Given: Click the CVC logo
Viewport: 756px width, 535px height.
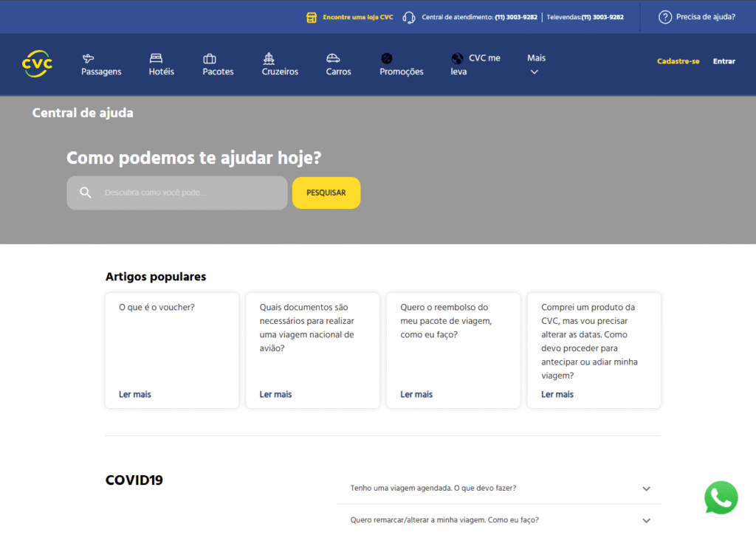Looking at the screenshot, I should pos(38,64).
